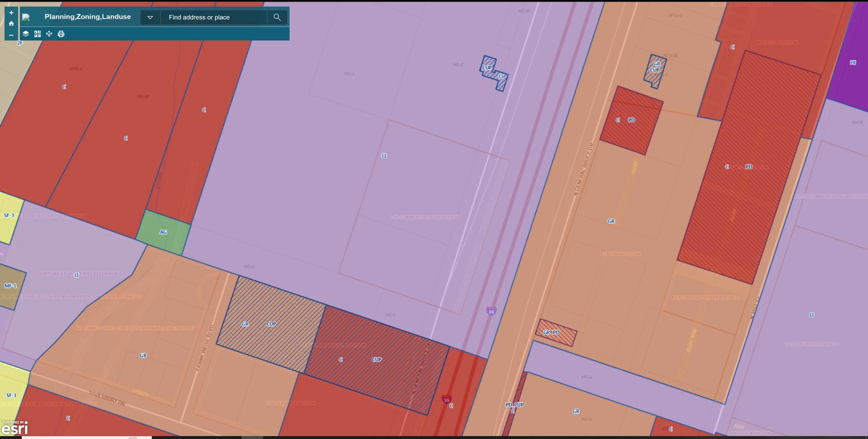Click the print widget icon
Image resolution: width=868 pixels, height=439 pixels.
(x=61, y=34)
